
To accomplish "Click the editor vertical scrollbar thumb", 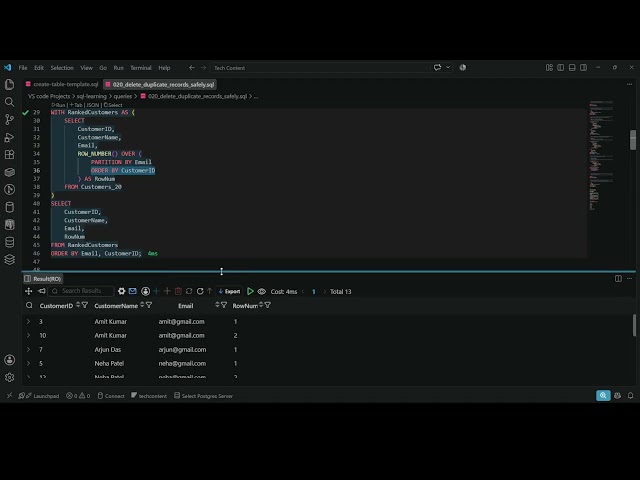I will point(633,140).
